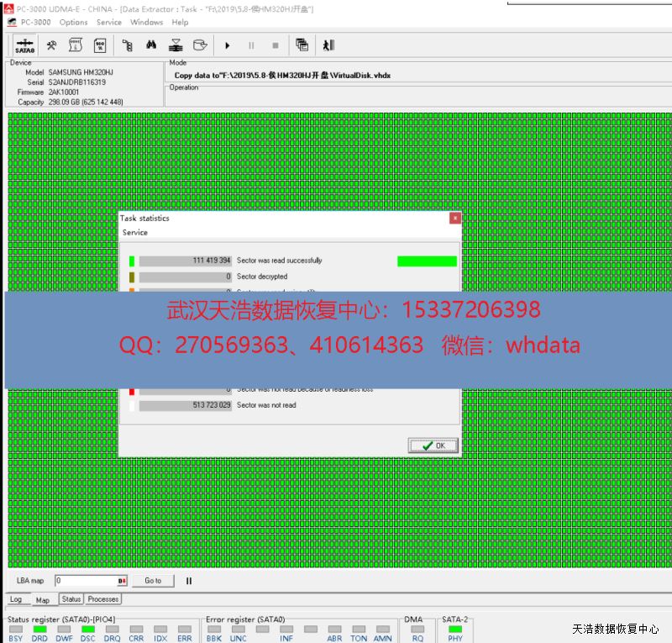Click the exit running-man icon
Screen dimensions: 672x643
[x=328, y=45]
